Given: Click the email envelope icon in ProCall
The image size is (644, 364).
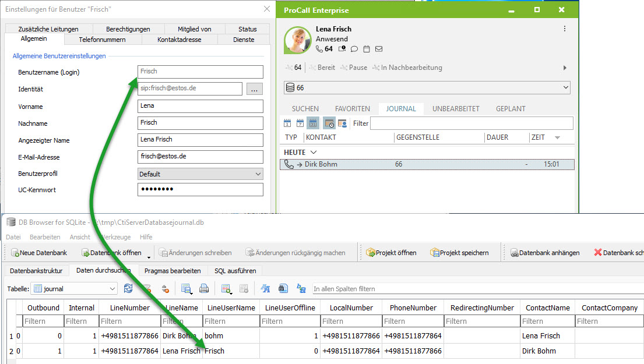Looking at the screenshot, I should (379, 49).
